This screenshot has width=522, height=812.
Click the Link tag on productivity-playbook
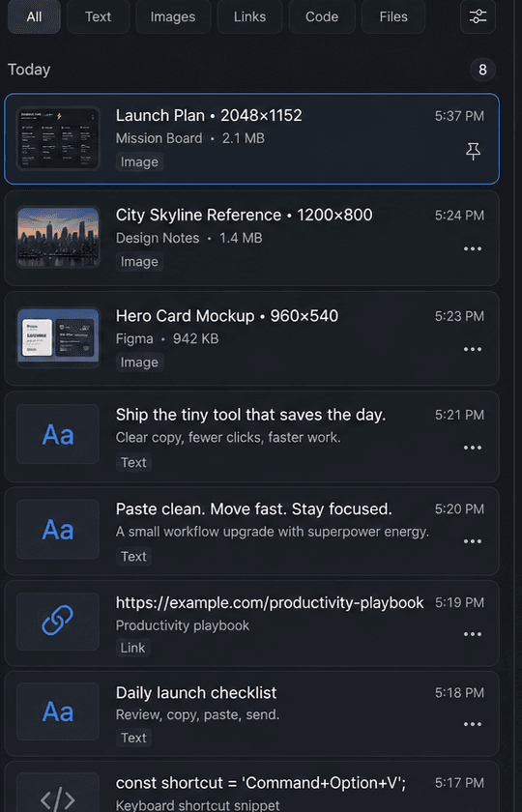[x=133, y=648]
